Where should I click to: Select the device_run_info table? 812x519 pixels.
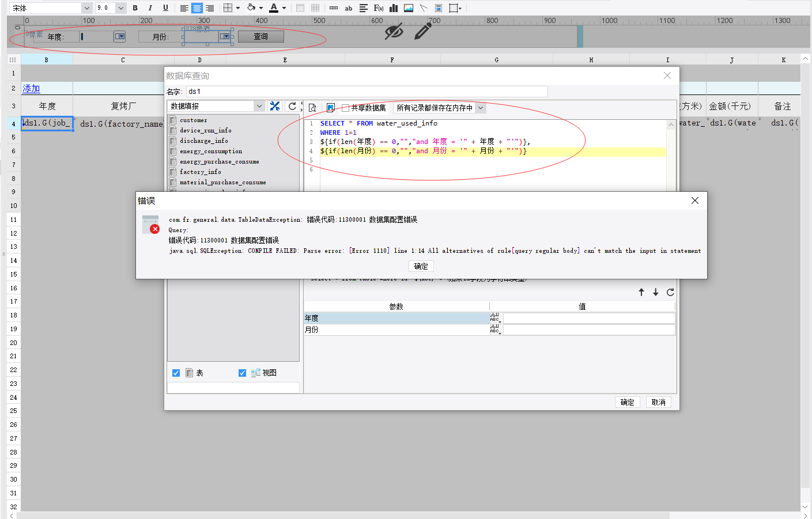coord(205,131)
